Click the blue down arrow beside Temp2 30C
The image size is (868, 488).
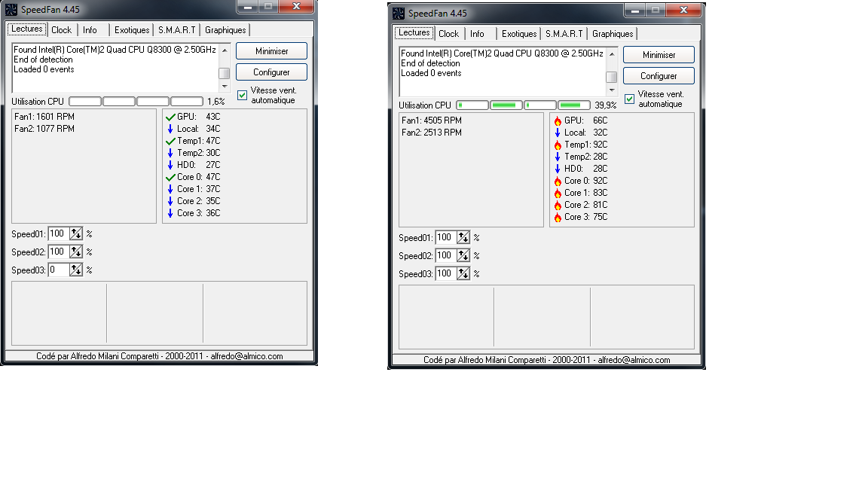click(170, 154)
